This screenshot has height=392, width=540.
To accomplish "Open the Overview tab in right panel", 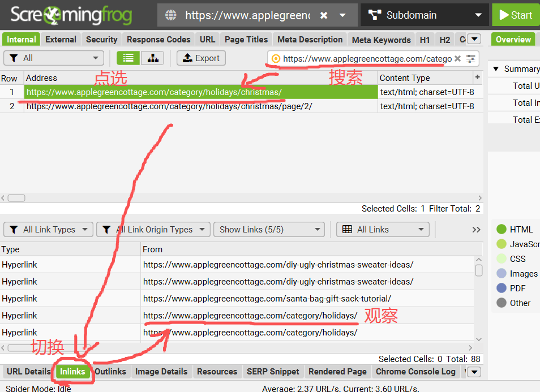I will (x=513, y=40).
